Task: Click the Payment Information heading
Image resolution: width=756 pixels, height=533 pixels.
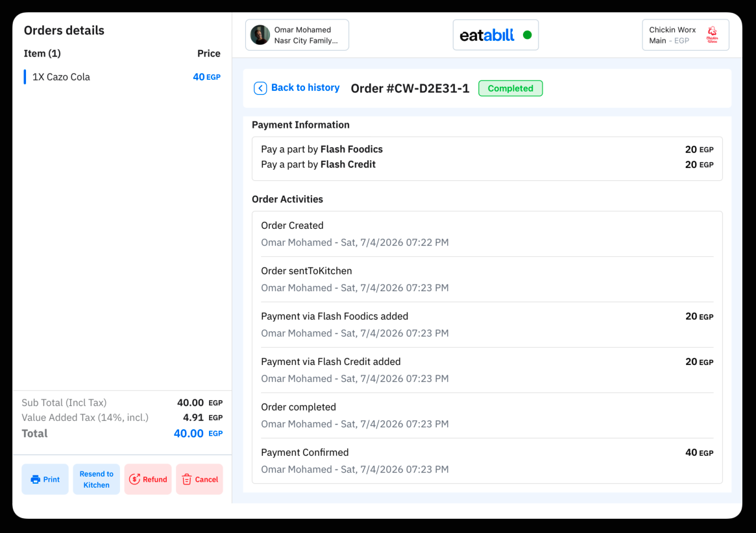Action: pos(300,124)
